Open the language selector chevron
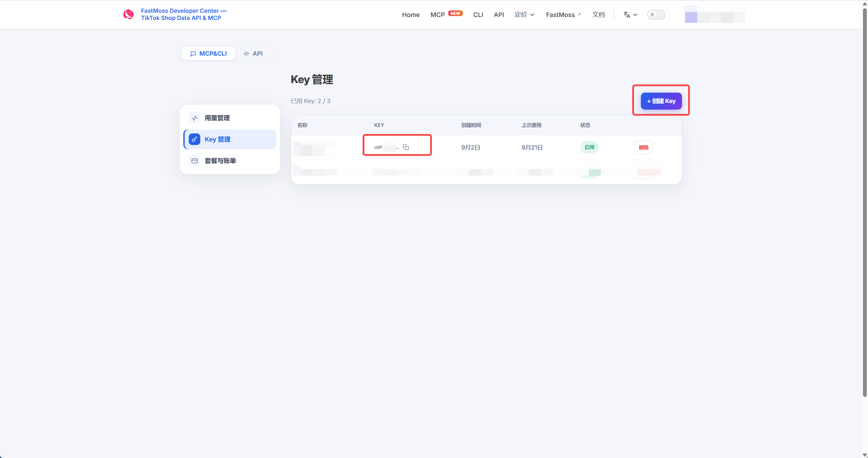 [x=635, y=15]
